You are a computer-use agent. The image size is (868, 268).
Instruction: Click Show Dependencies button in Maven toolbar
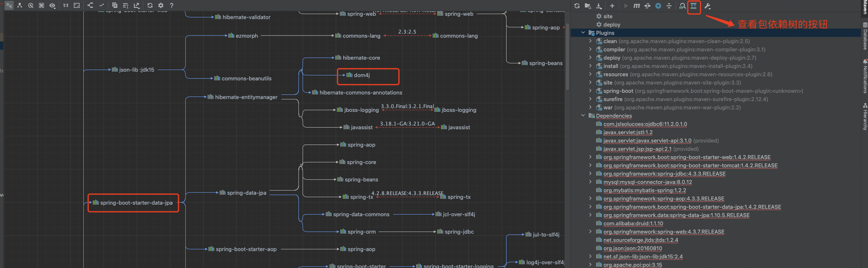coord(693,6)
